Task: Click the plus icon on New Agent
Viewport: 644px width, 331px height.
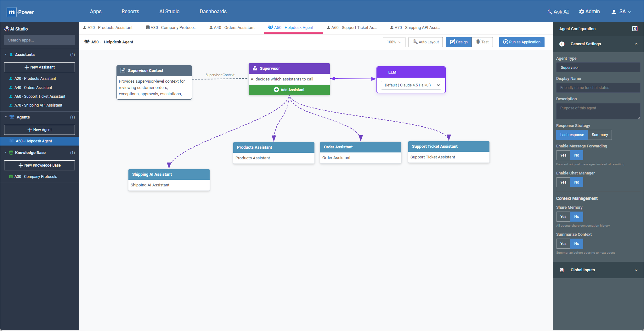Action: [x=30, y=130]
